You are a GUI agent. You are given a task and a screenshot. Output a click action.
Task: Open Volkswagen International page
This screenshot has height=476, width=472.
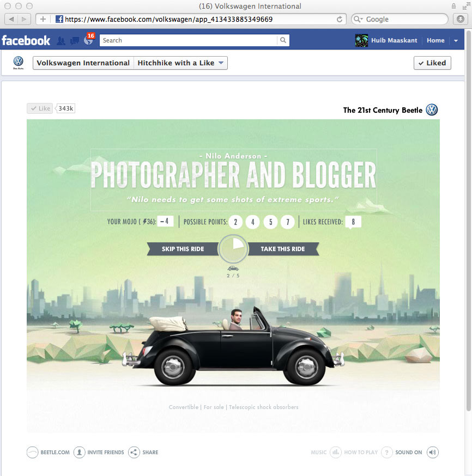83,63
